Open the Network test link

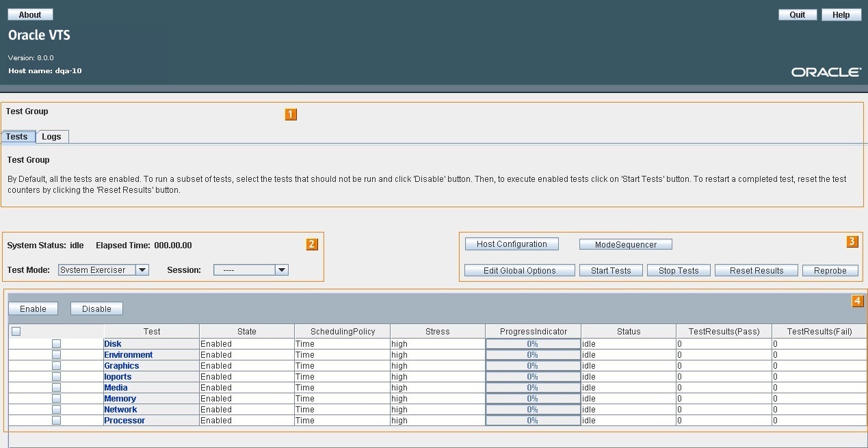pos(121,410)
